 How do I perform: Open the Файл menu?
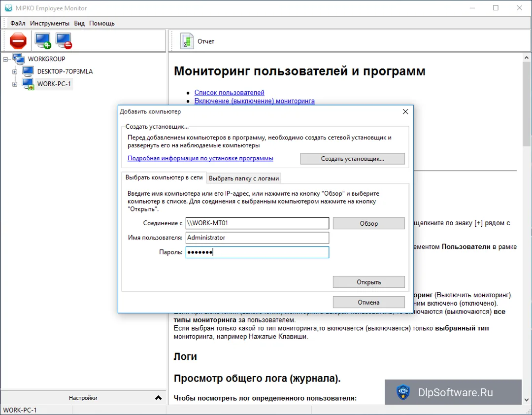pos(18,23)
